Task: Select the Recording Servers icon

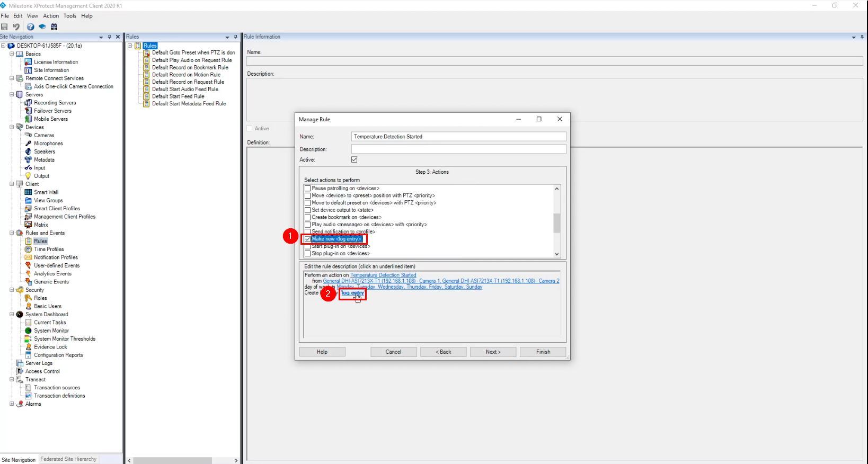Action: click(29, 103)
